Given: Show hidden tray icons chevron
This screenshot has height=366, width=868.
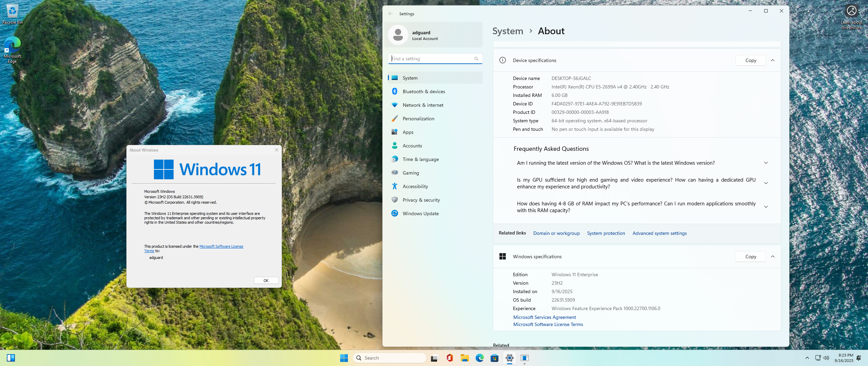Looking at the screenshot, I should [807, 358].
